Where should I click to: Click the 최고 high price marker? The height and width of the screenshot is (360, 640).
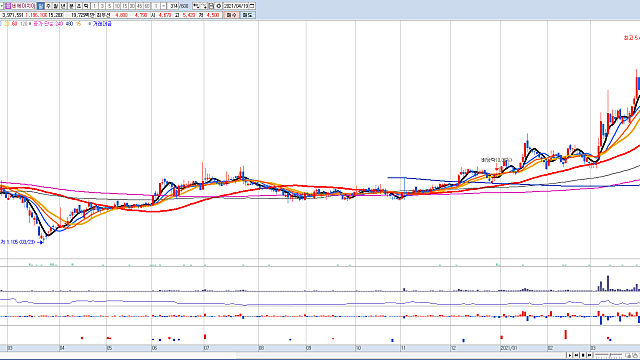pyautogui.click(x=631, y=38)
